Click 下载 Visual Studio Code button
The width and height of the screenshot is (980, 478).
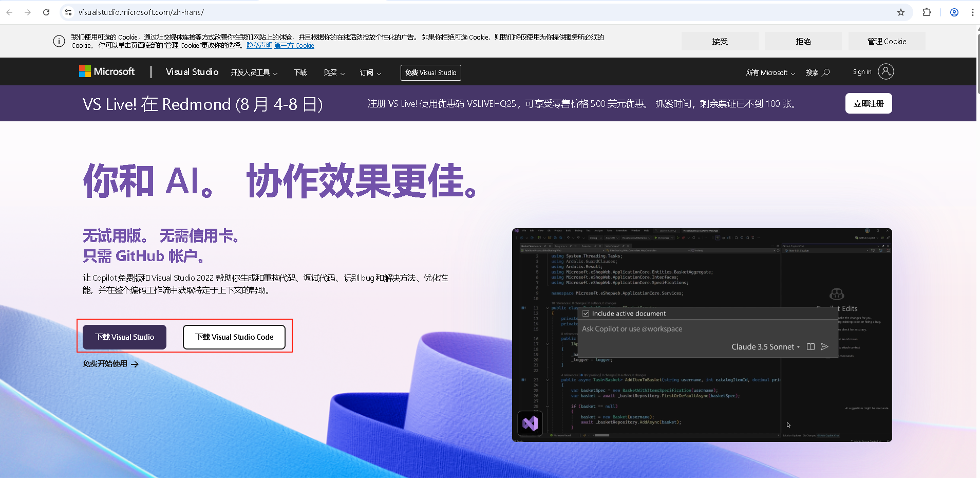point(234,337)
